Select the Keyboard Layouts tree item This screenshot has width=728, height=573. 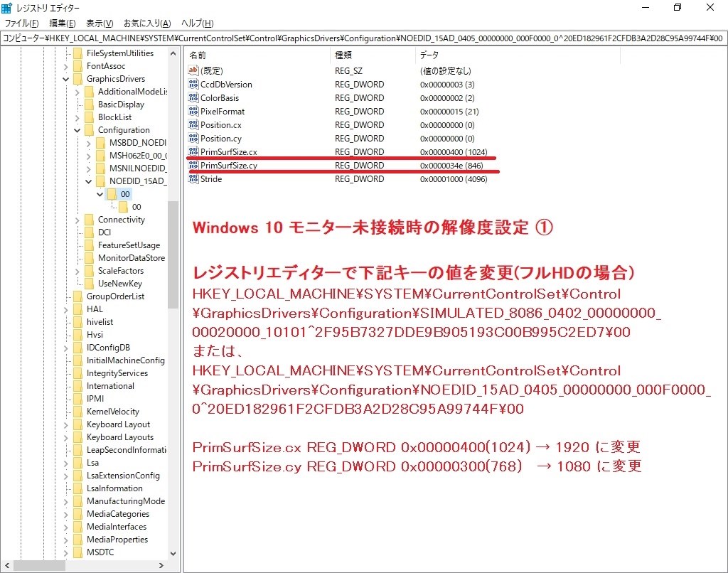(119, 437)
